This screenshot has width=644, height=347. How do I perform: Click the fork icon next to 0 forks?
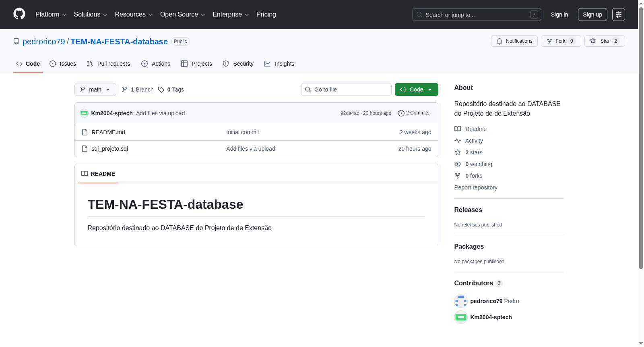[458, 176]
